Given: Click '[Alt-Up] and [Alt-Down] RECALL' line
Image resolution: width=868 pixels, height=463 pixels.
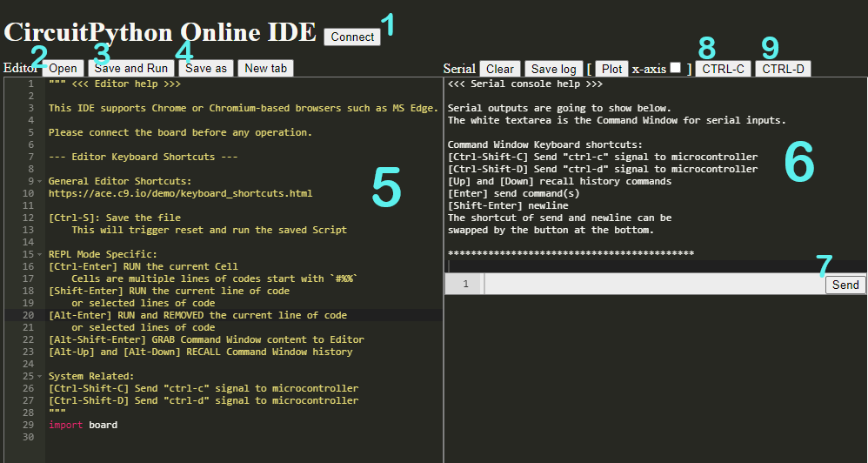Looking at the screenshot, I should coord(200,352).
